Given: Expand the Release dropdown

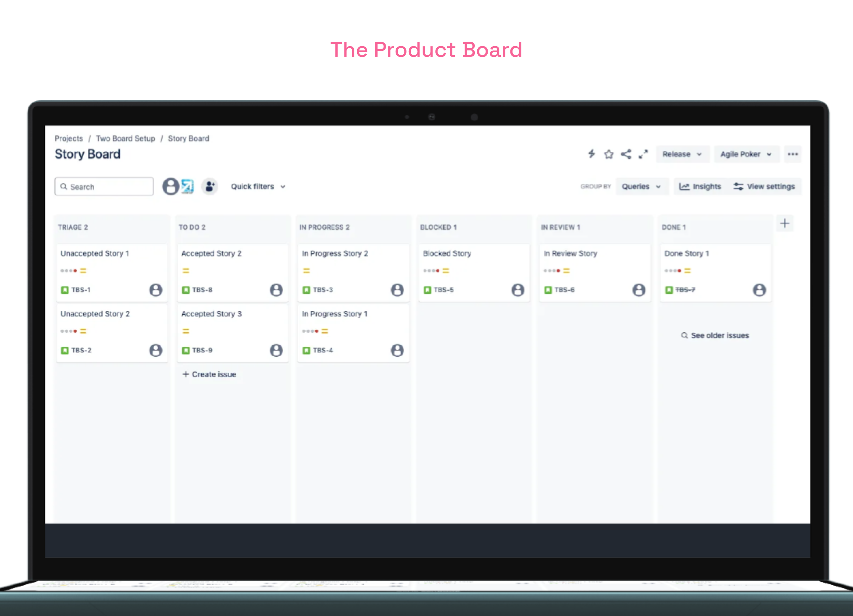Looking at the screenshot, I should [682, 154].
